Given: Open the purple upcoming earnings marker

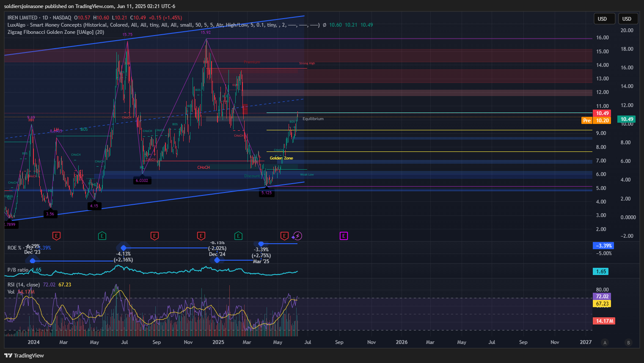Looking at the screenshot, I should pyautogui.click(x=344, y=236).
